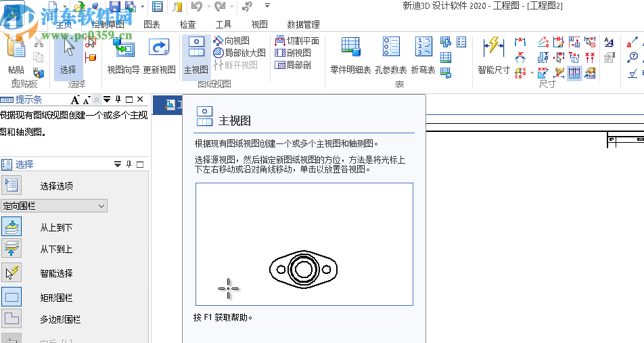Choose the Detail View (局部放大图) tool
The width and height of the screenshot is (644, 343).
[x=239, y=53]
